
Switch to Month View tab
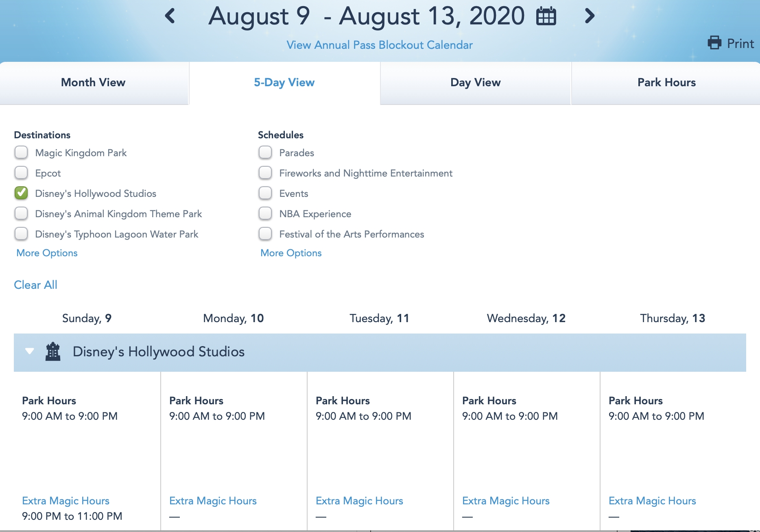(94, 83)
